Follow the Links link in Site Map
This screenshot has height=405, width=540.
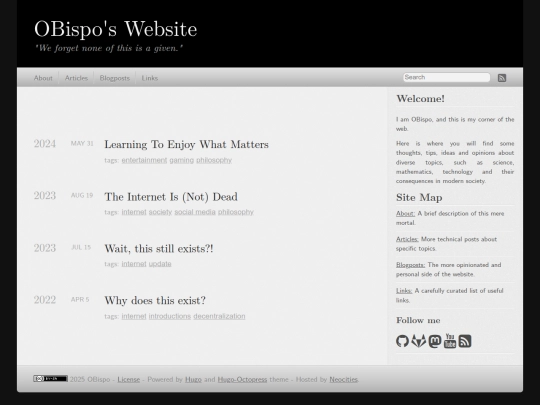[x=404, y=291]
